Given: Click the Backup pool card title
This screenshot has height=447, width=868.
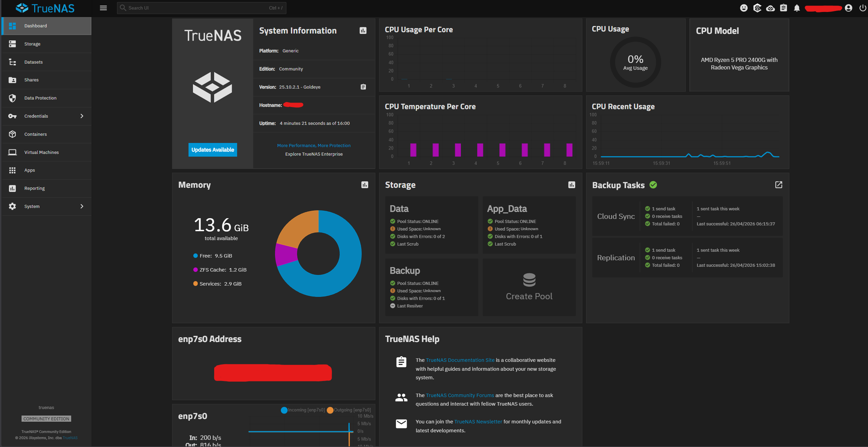Looking at the screenshot, I should (x=405, y=271).
